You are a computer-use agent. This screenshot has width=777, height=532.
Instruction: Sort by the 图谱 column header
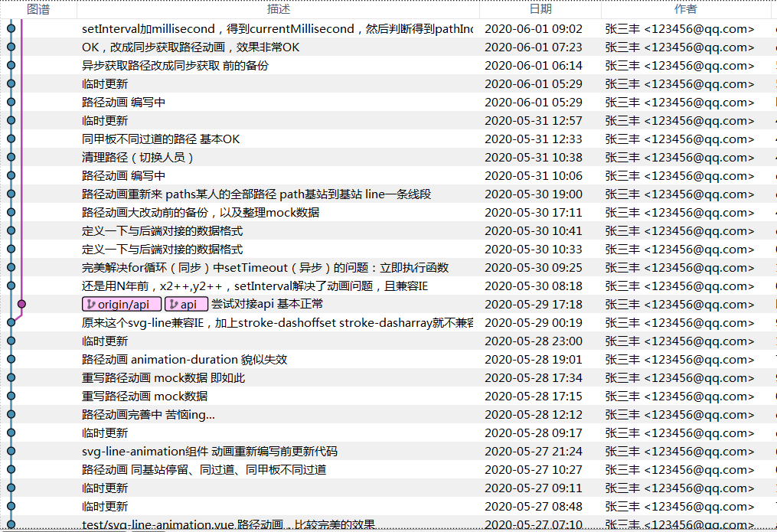coord(38,9)
